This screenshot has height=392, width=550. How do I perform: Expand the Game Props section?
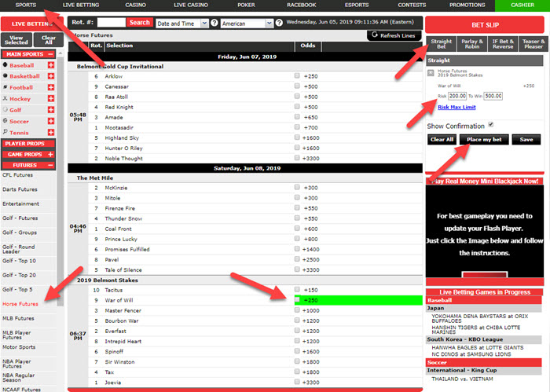pyautogui.click(x=51, y=155)
